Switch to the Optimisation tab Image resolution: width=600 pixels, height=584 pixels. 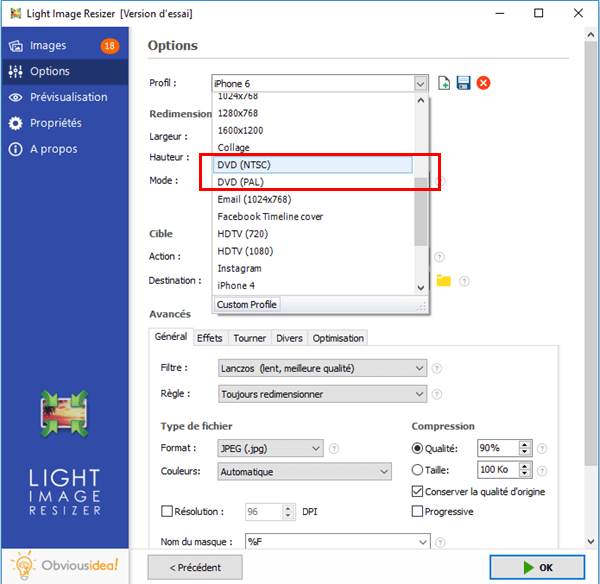point(338,338)
